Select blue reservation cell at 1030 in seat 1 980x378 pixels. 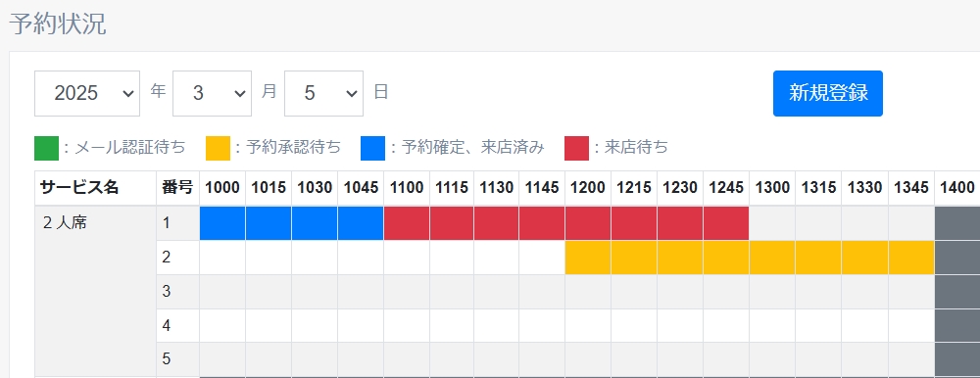click(x=315, y=223)
